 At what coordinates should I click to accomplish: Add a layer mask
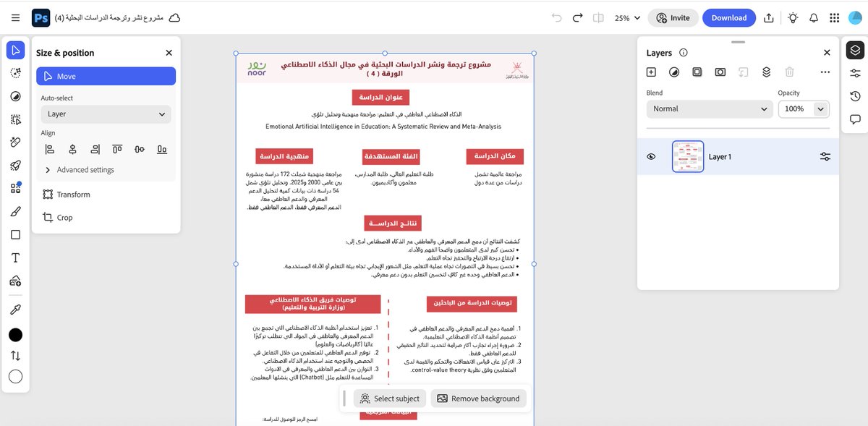pyautogui.click(x=720, y=72)
